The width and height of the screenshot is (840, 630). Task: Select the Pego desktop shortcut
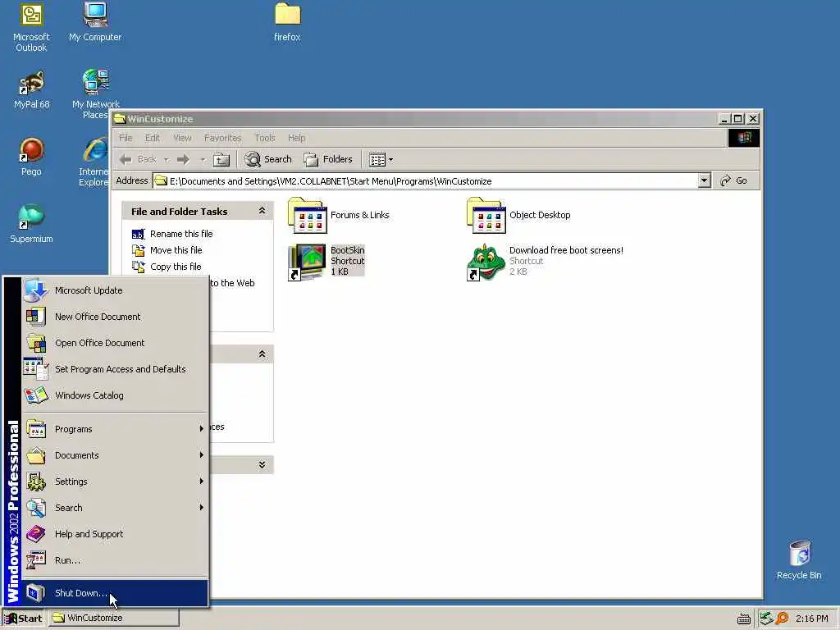pos(31,157)
